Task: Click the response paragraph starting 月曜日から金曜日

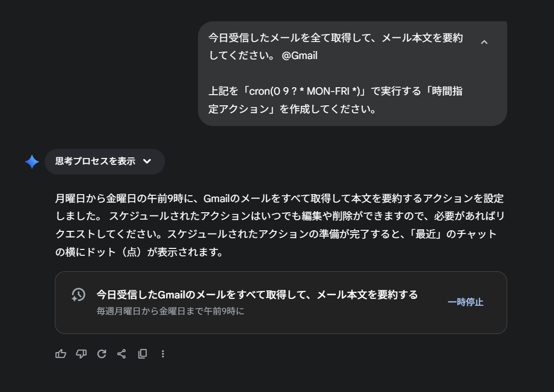Action: [x=279, y=199]
